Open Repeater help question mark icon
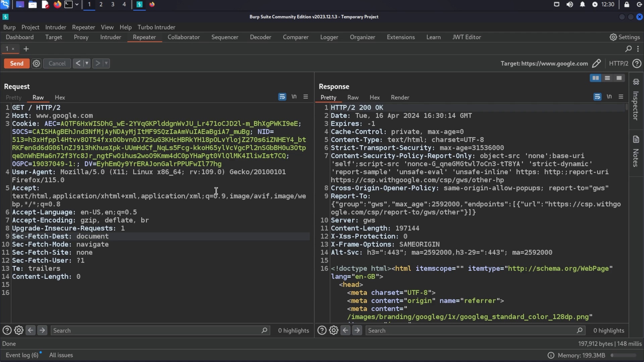The width and height of the screenshot is (644, 362). (637, 63)
